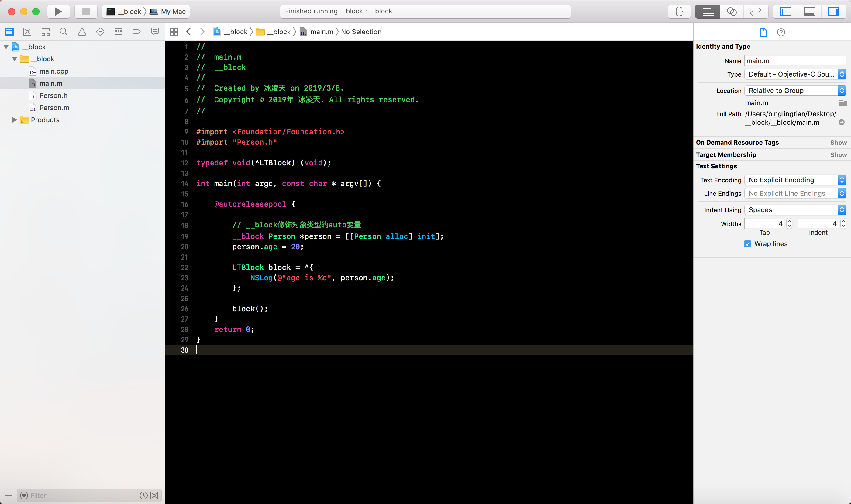Open the Breakpoint navigator
This screenshot has width=851, height=504.
point(136,32)
